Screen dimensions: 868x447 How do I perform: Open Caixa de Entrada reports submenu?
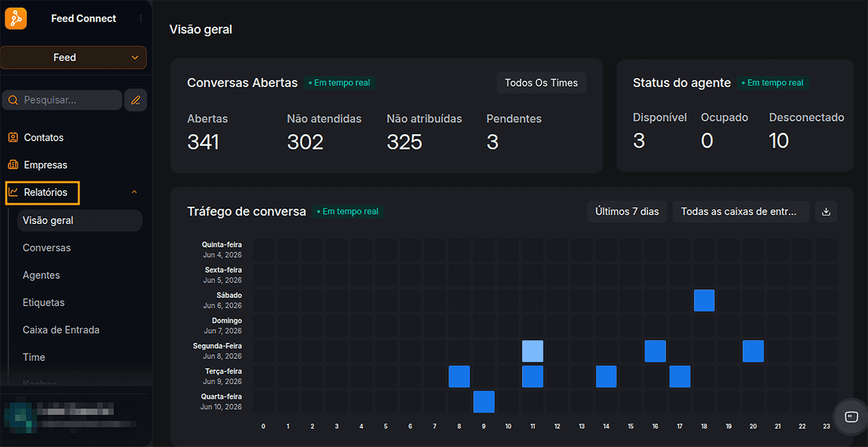coord(61,330)
